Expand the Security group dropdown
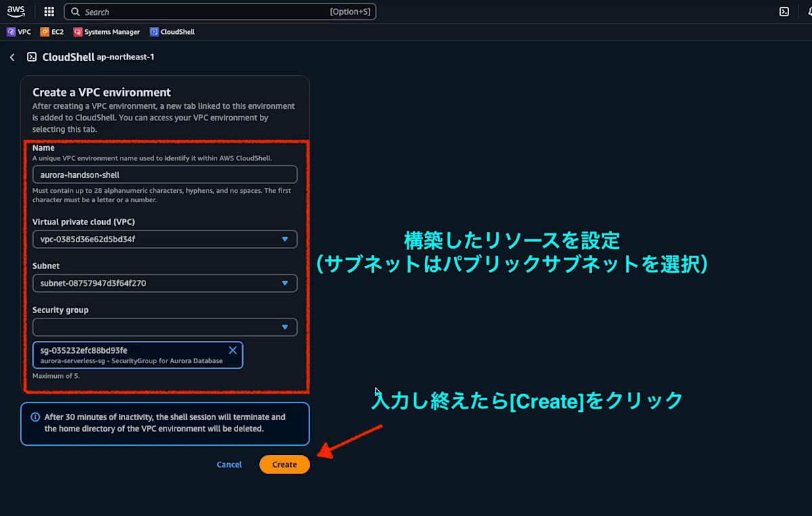 (x=165, y=327)
